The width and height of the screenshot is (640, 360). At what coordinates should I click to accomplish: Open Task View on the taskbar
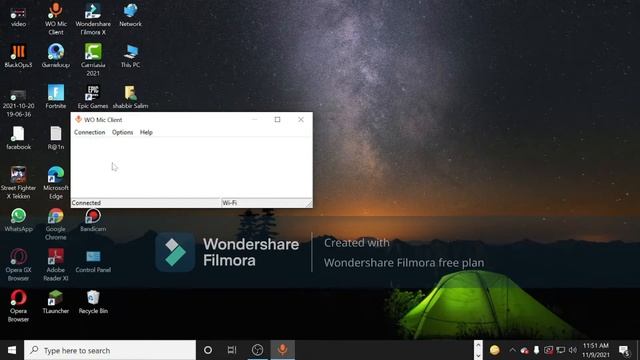[x=232, y=350]
